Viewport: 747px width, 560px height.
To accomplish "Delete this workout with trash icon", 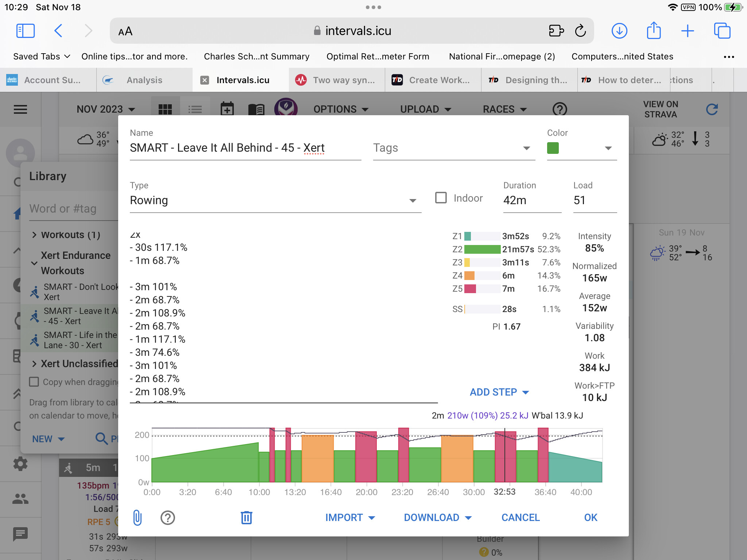I will coord(247,517).
